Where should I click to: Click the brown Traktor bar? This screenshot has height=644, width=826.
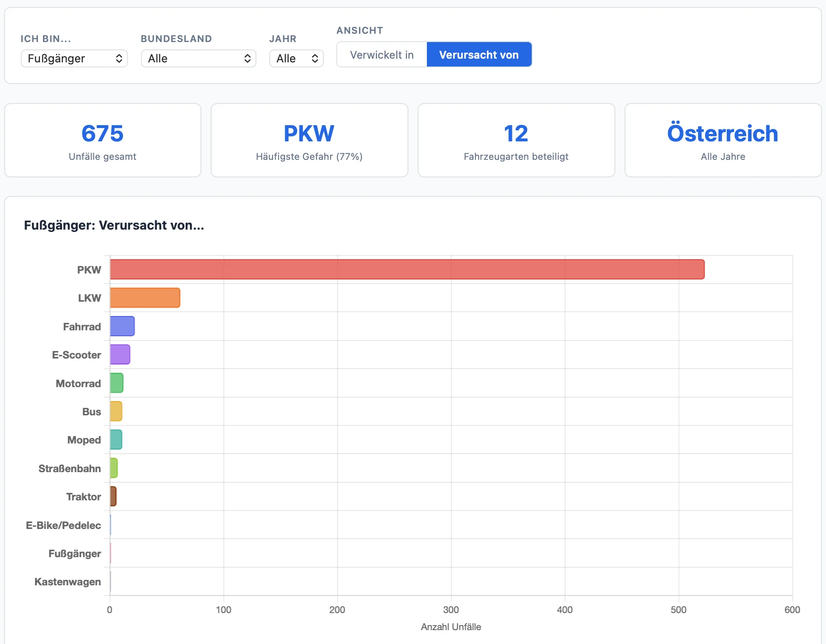click(x=113, y=497)
